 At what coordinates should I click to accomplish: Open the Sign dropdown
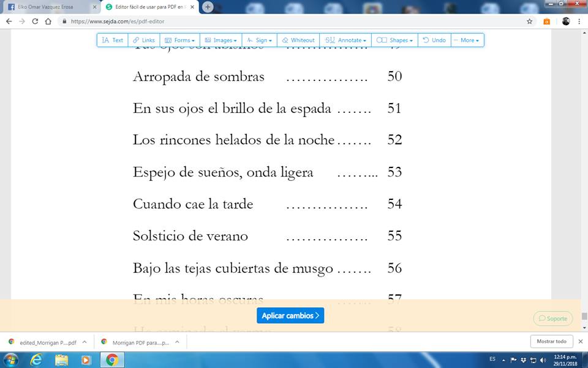coord(259,40)
